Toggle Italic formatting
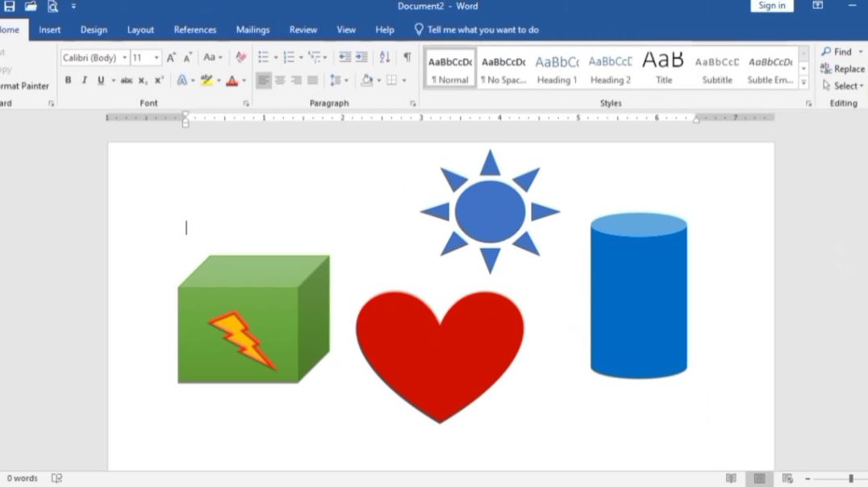 [84, 81]
